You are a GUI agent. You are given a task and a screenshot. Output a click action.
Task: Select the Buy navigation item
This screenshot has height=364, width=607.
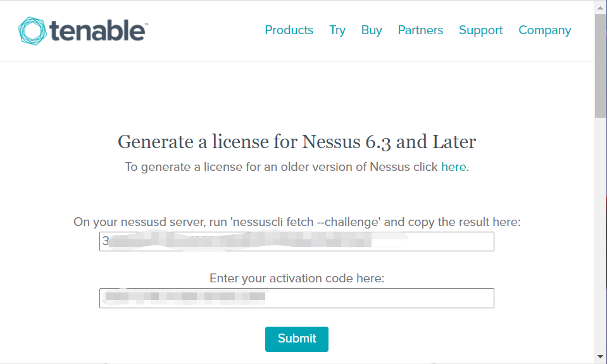372,30
